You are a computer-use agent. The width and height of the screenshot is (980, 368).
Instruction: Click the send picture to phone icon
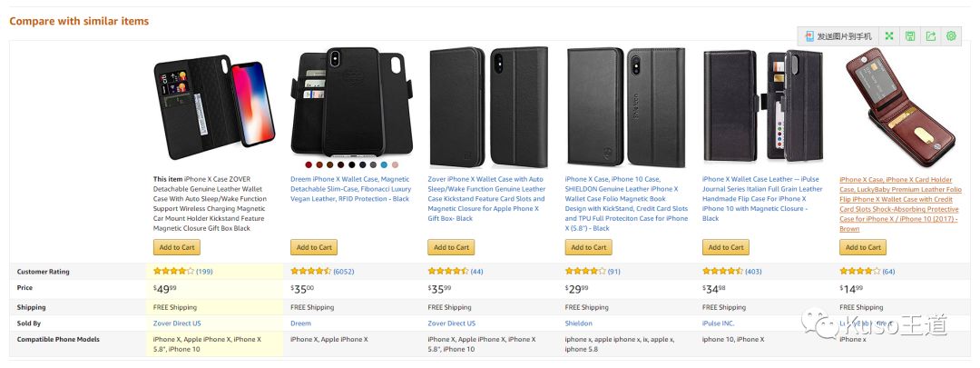809,36
